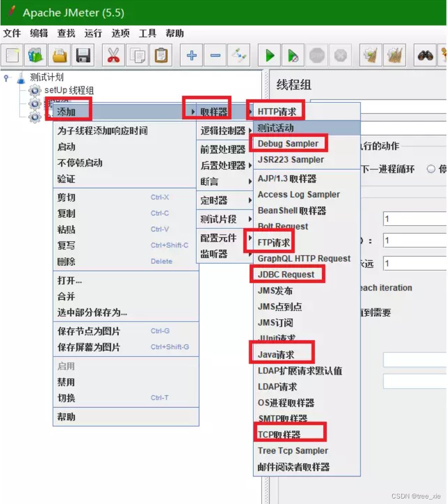This screenshot has width=448, height=504.
Task: Choose GraphQL HTTP Request
Action: (x=307, y=258)
